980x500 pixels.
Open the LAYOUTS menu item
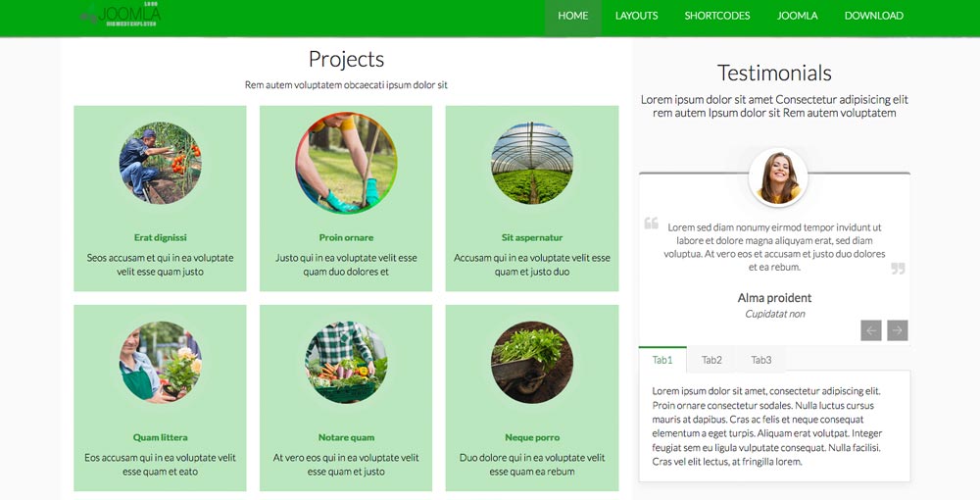(x=637, y=16)
